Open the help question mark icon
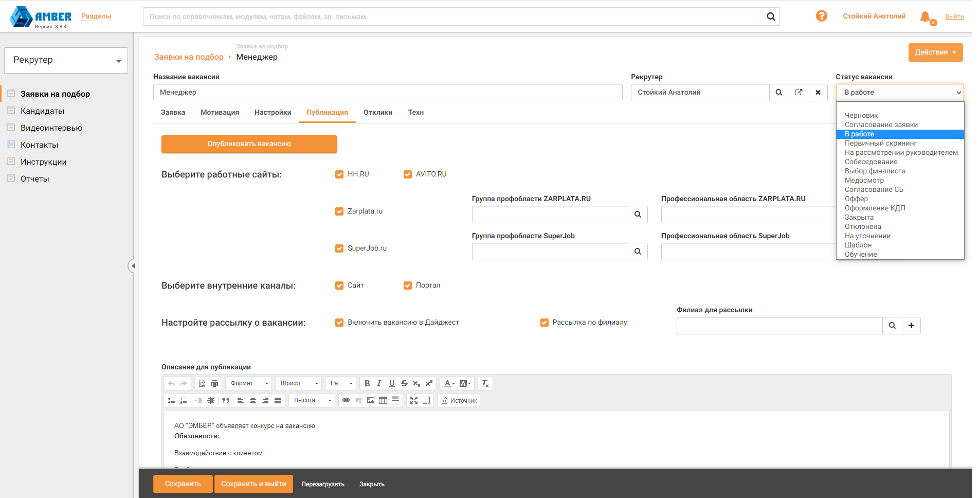The image size is (980, 498). coord(822,16)
